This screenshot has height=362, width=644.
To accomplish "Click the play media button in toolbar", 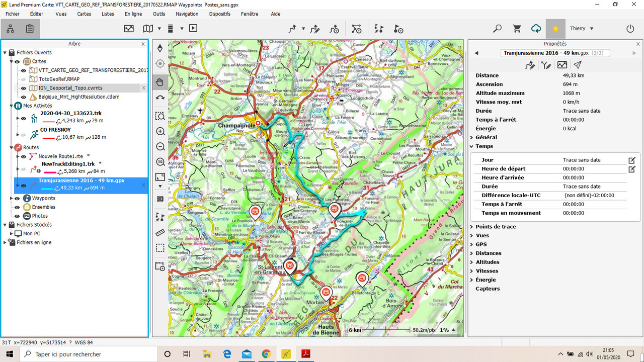I will (x=193, y=29).
